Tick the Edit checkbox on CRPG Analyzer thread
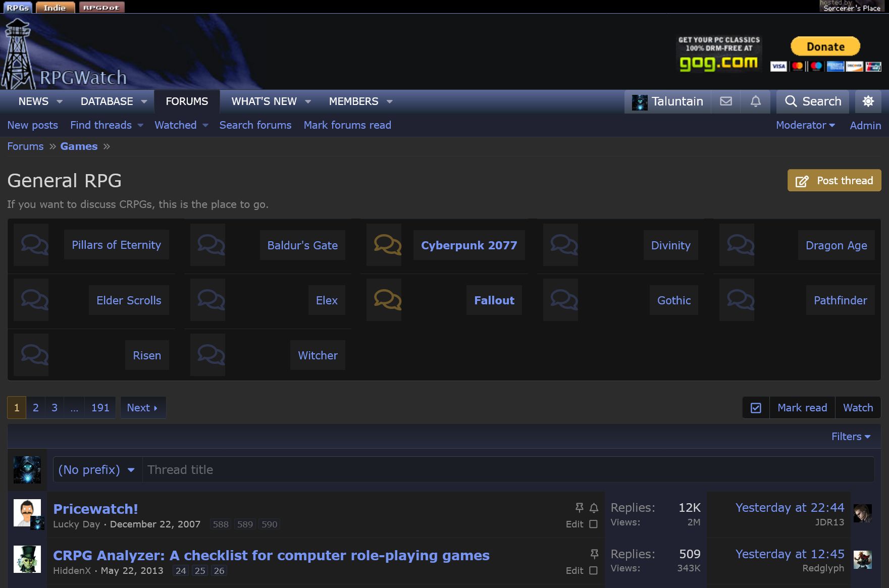 pos(594,571)
